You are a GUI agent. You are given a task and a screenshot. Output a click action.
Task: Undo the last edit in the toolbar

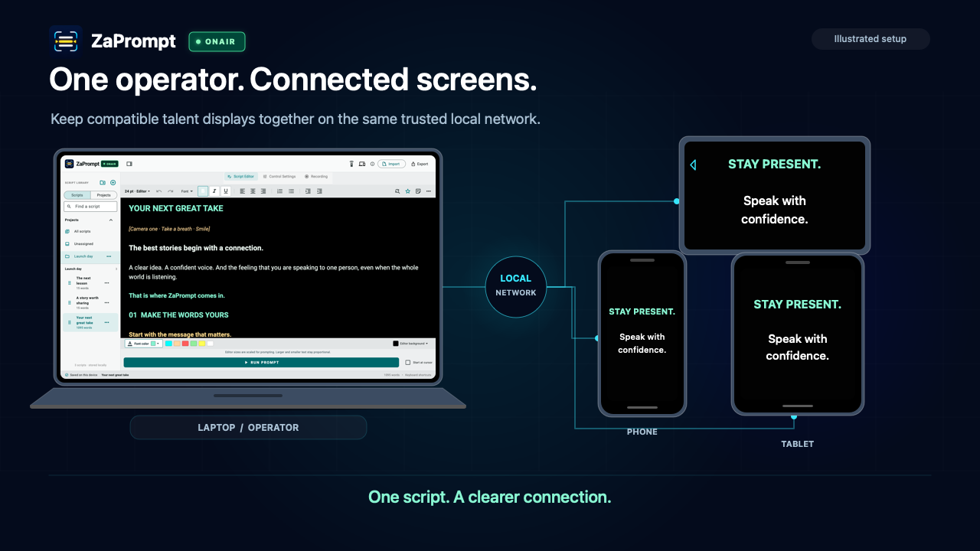159,191
